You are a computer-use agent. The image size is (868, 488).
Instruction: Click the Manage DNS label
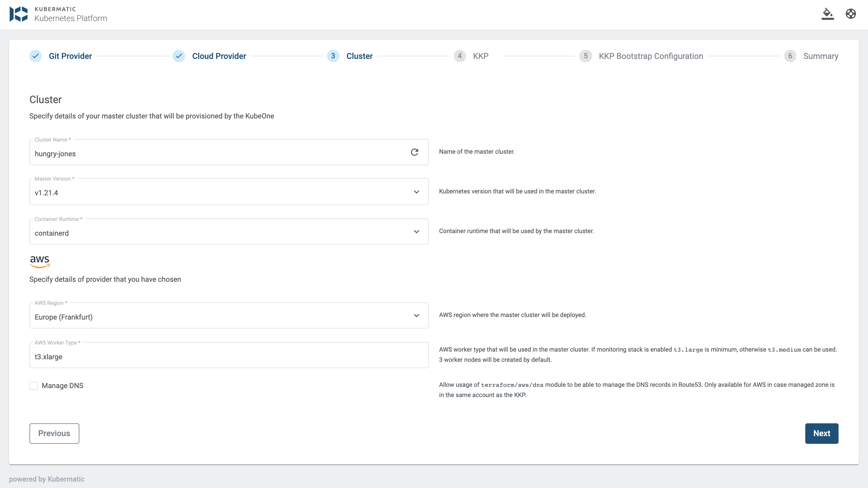point(63,386)
